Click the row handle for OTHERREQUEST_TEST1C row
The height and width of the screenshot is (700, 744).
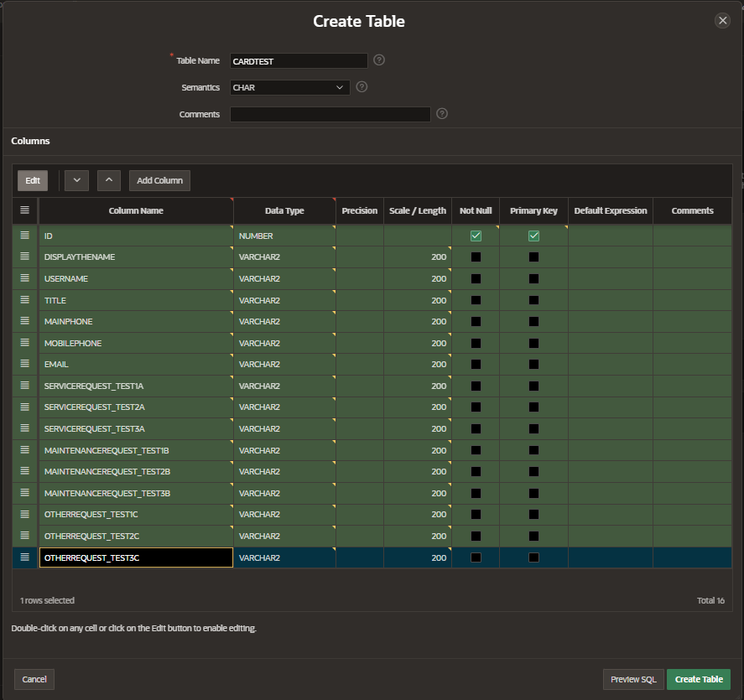click(24, 514)
